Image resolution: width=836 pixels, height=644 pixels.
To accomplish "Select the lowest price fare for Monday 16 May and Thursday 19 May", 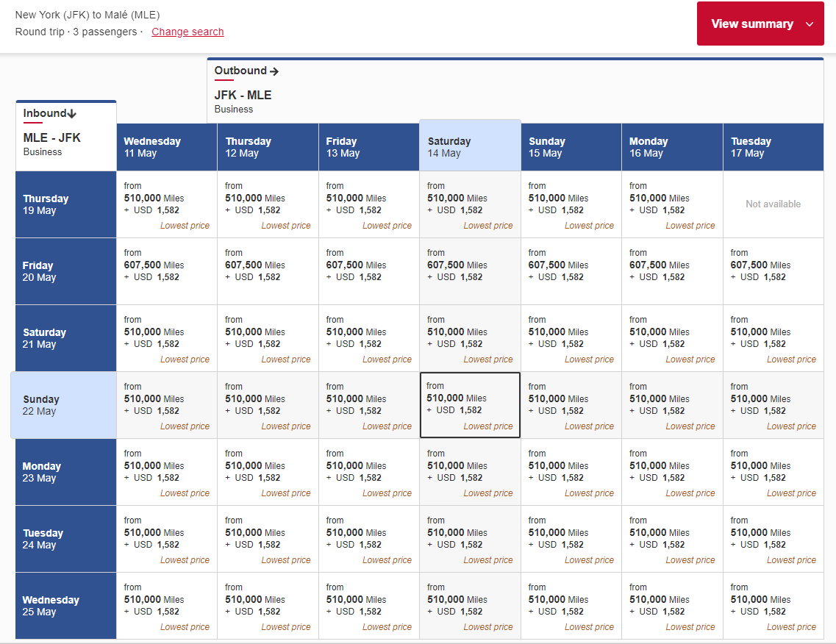I will (672, 204).
